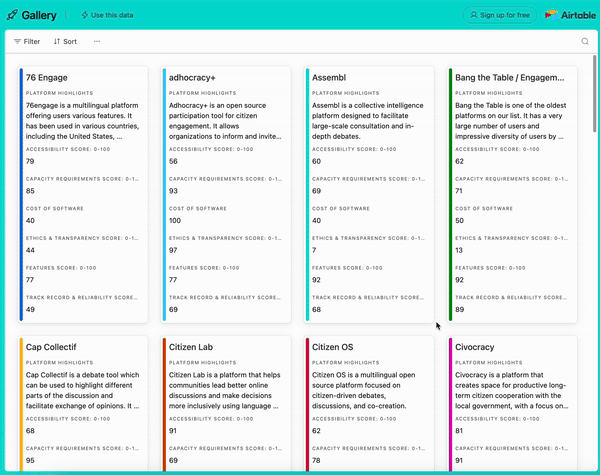Click adhocracy+ ethics score 97
The width and height of the screenshot is (600, 475).
[173, 250]
